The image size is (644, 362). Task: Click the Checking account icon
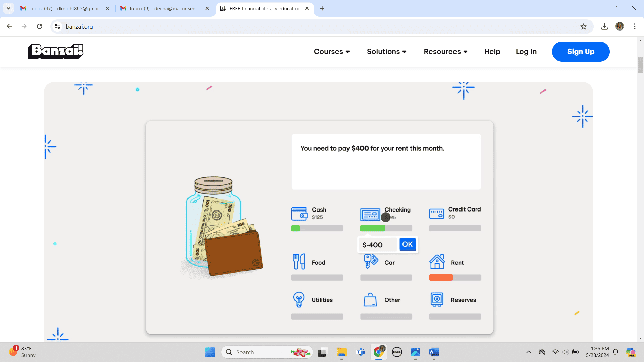click(x=370, y=214)
